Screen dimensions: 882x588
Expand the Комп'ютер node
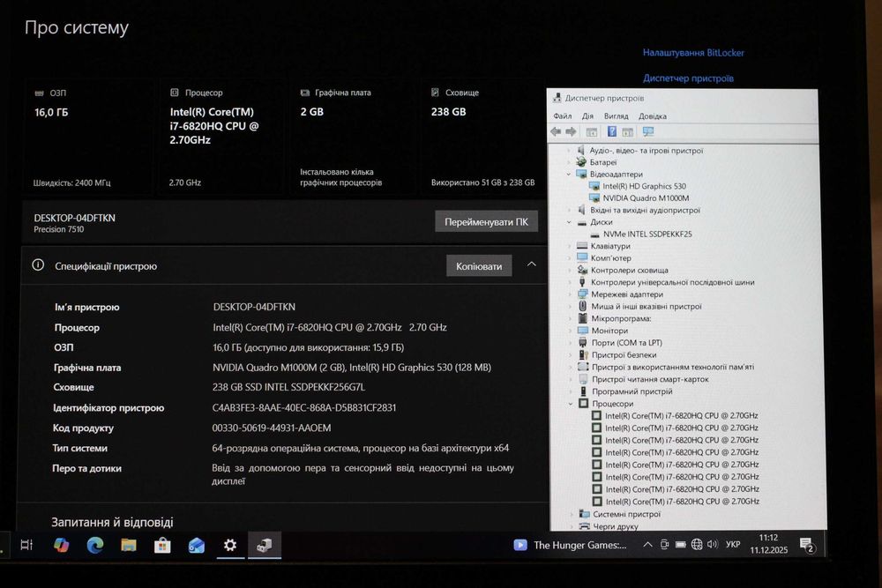pyautogui.click(x=569, y=258)
